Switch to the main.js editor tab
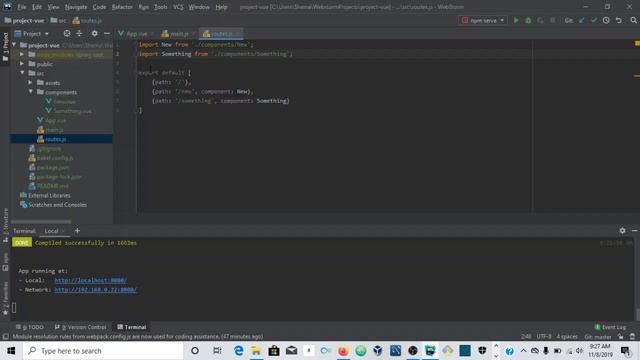The height and width of the screenshot is (360, 640). [178, 34]
